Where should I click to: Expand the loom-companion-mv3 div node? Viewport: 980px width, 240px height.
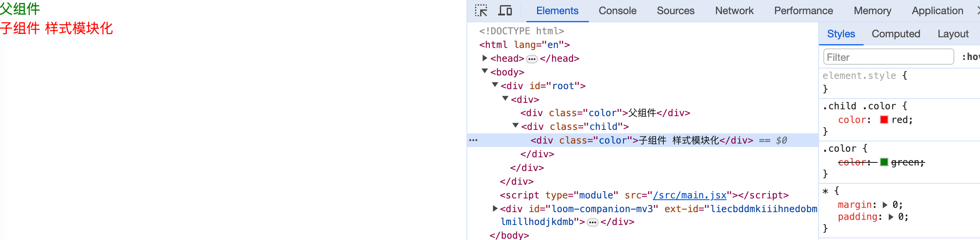(495, 209)
